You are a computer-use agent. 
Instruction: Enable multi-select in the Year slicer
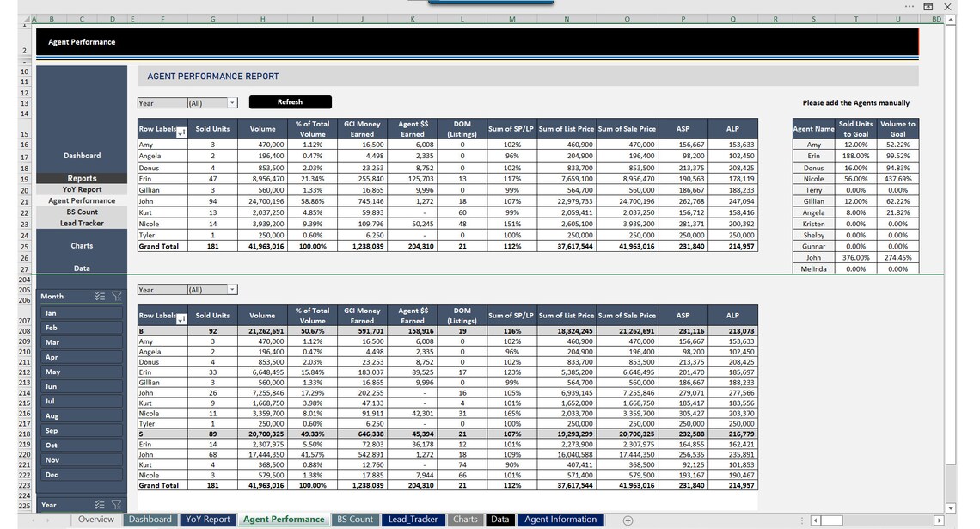(101, 505)
